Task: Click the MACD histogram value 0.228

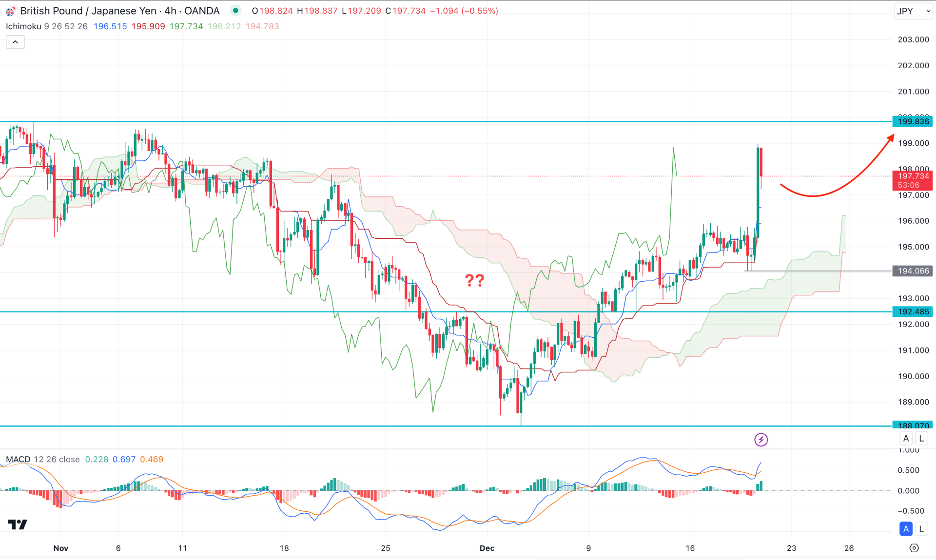Action: [x=97, y=459]
